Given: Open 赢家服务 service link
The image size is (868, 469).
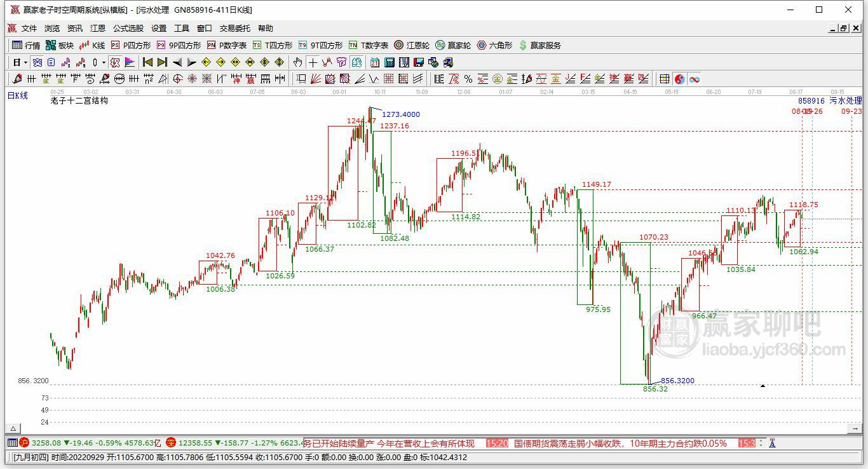Looking at the screenshot, I should (540, 45).
